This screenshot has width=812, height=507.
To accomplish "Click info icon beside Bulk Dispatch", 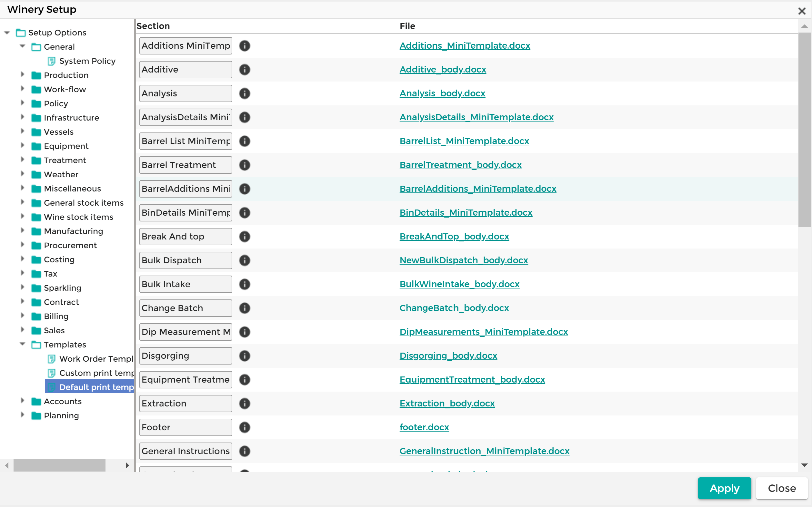I will tap(245, 260).
